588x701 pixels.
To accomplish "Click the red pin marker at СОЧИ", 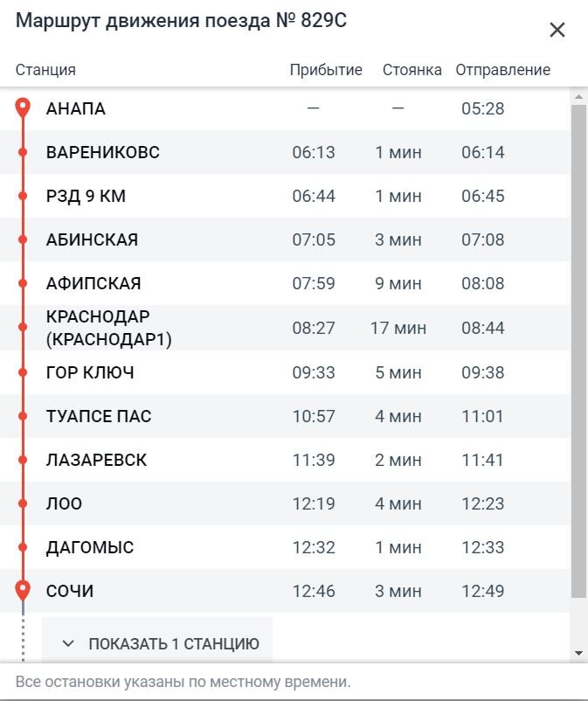I will [x=23, y=590].
